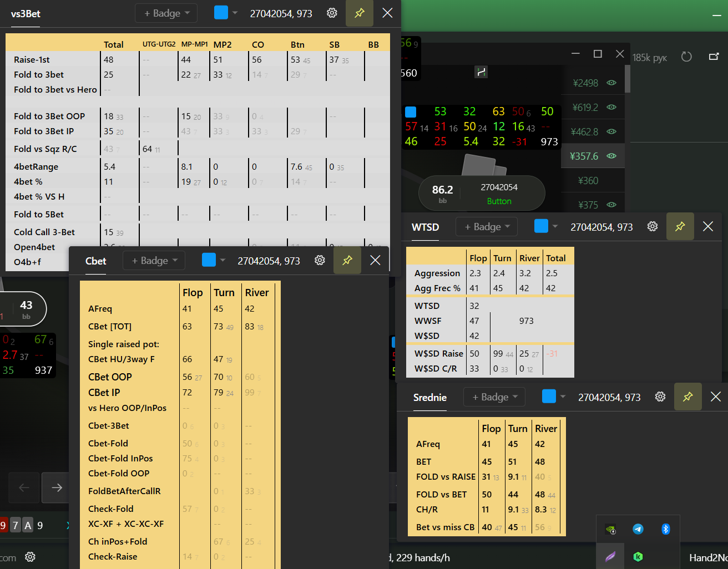The image size is (728, 569).
Task: Open + Badge dropdown in Cbet popup
Action: [x=154, y=261]
